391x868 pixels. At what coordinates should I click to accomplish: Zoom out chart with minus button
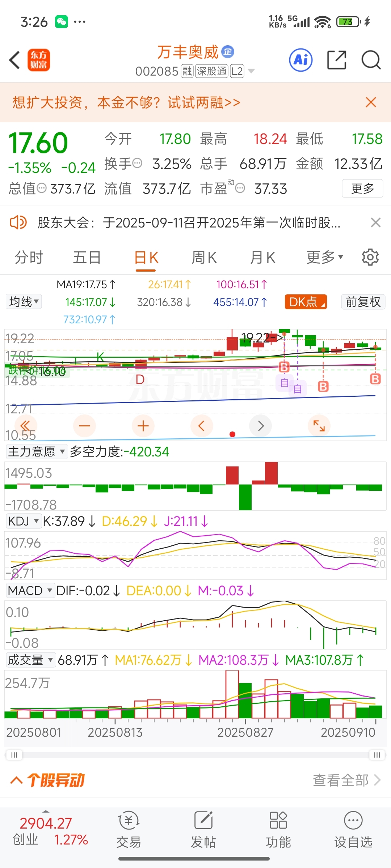pyautogui.click(x=84, y=426)
